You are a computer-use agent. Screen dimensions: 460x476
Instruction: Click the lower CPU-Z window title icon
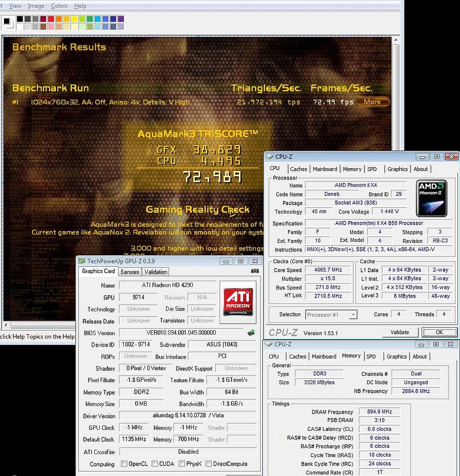[x=269, y=344]
